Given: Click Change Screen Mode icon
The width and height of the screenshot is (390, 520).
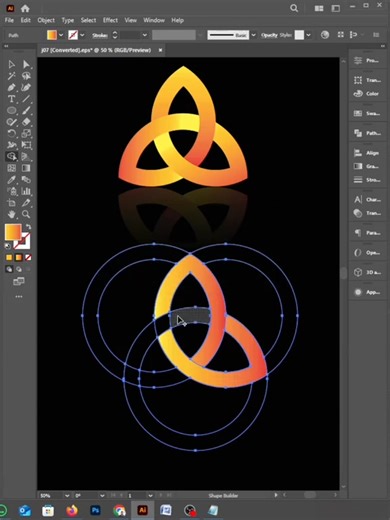Looking at the screenshot, I should (19, 282).
